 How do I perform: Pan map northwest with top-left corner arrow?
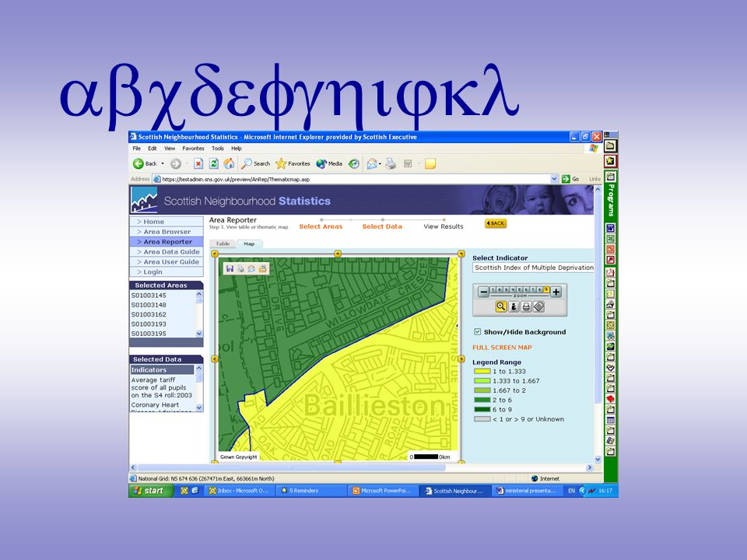point(215,254)
